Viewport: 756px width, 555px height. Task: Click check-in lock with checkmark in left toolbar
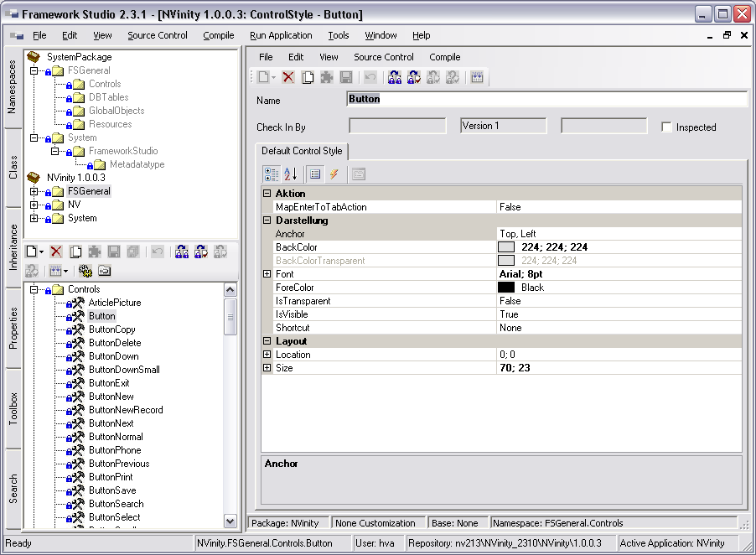tap(201, 252)
